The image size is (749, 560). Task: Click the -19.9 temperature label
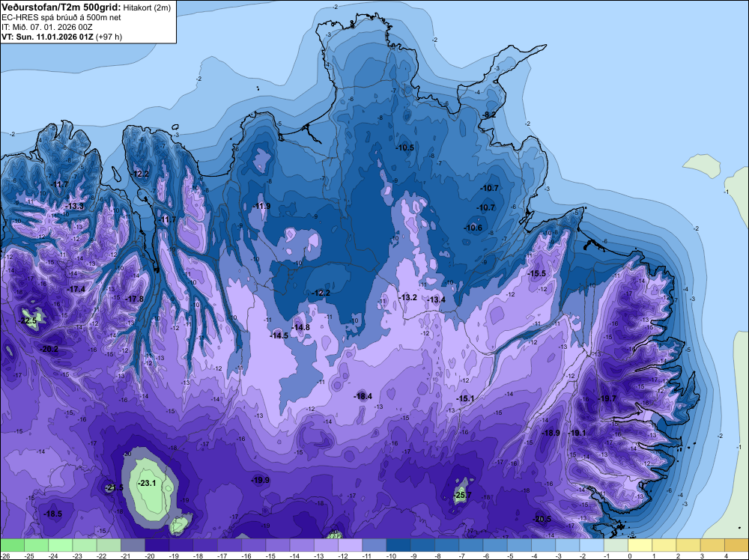click(261, 481)
